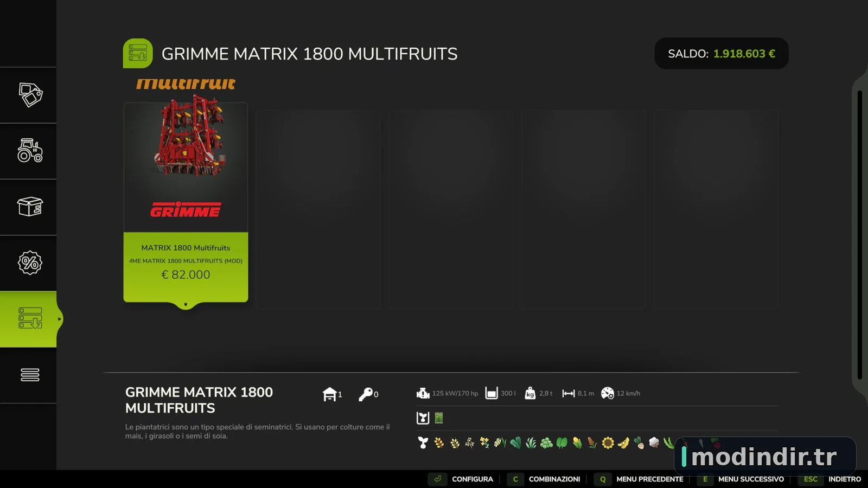
Task: Click the CONFIGURA button
Action: pyautogui.click(x=473, y=479)
